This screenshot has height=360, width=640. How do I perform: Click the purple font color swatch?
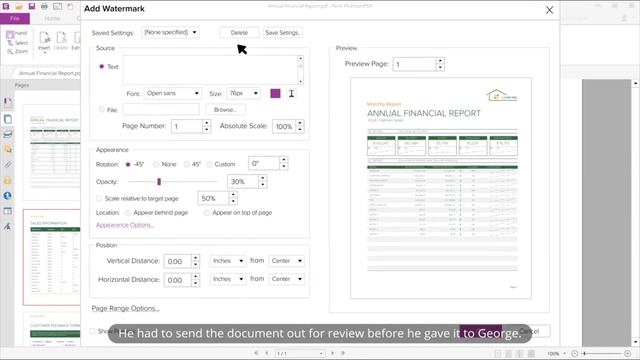click(x=276, y=93)
